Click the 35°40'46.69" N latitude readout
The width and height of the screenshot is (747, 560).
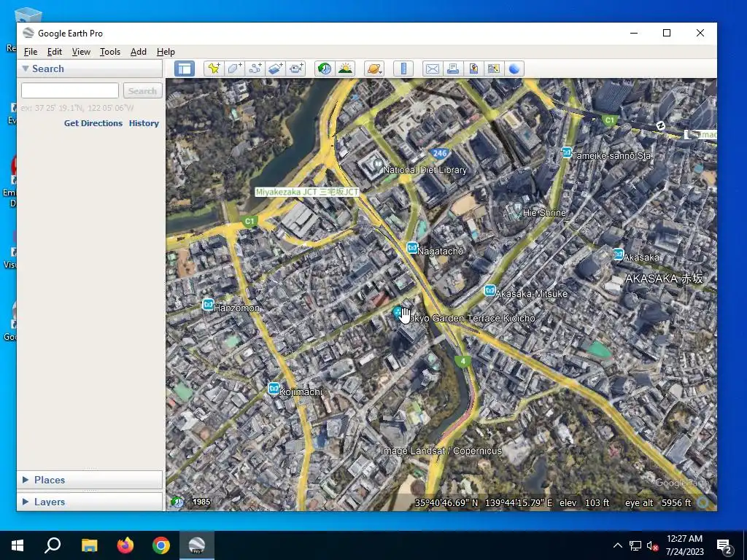(x=446, y=503)
